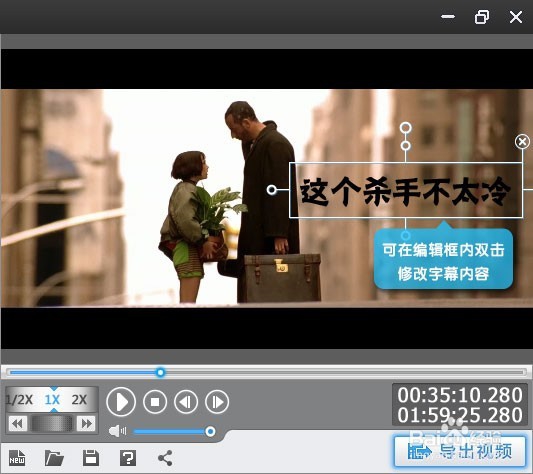Open a project with the folder icon

coord(54,458)
